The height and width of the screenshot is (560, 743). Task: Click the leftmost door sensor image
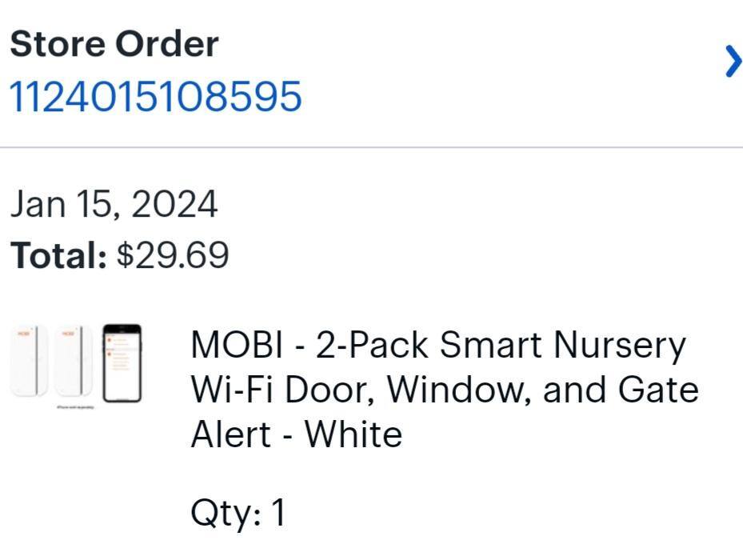tap(29, 362)
